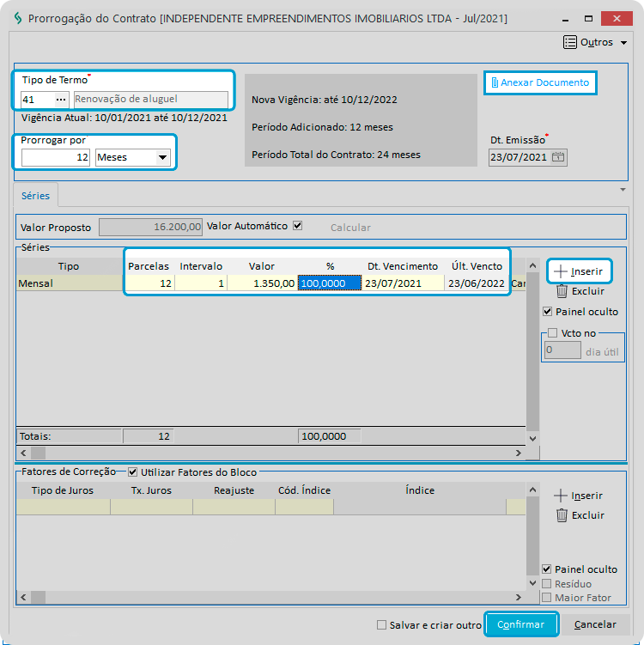Screen dimensions: 644x645
Task: Click the application logo in title bar
Action: [18, 19]
